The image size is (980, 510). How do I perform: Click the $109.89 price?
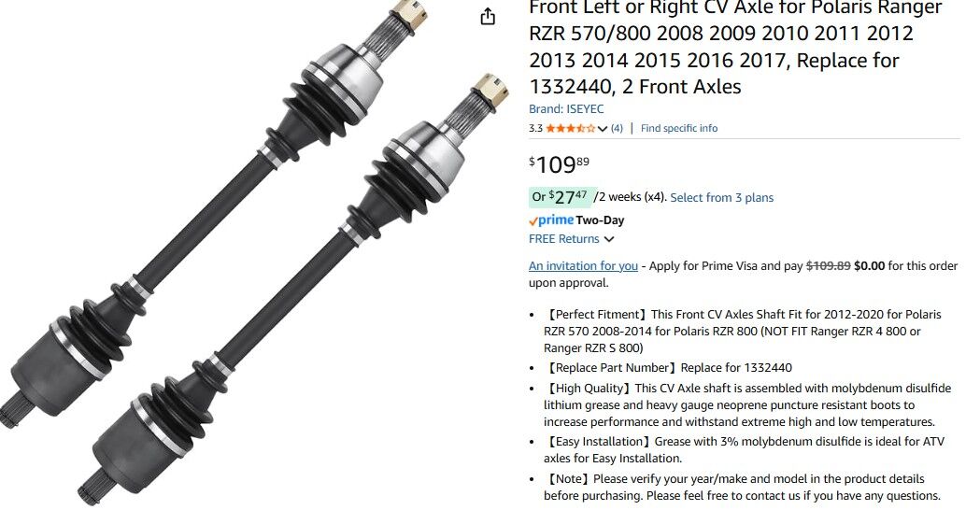pyautogui.click(x=560, y=164)
